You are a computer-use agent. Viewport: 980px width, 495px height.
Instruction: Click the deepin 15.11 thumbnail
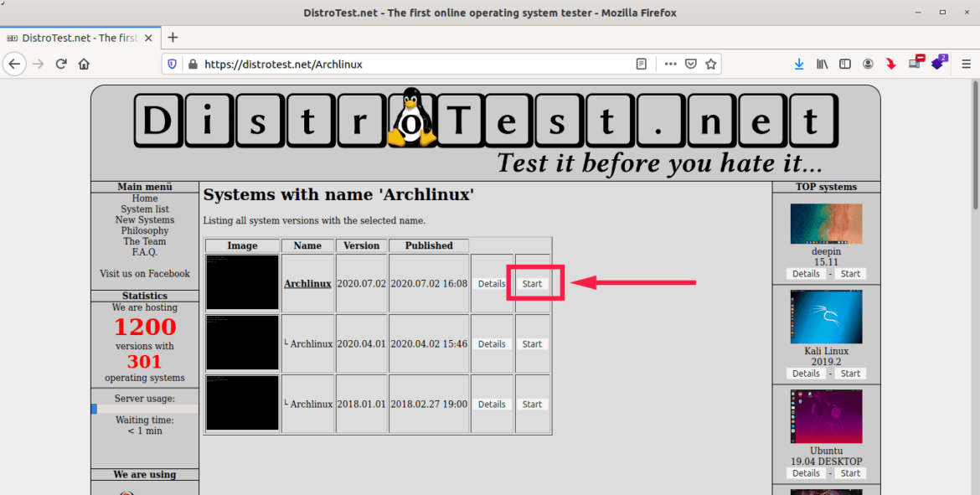point(826,224)
